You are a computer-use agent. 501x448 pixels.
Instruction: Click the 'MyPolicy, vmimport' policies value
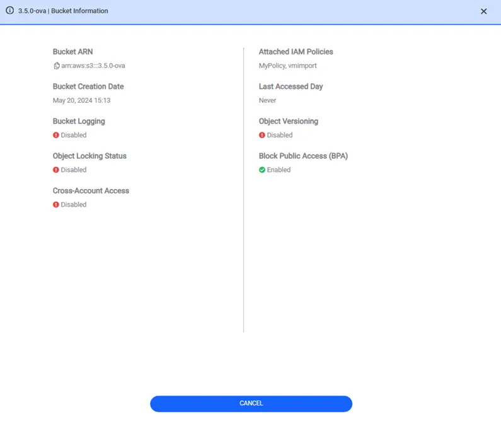[287, 66]
